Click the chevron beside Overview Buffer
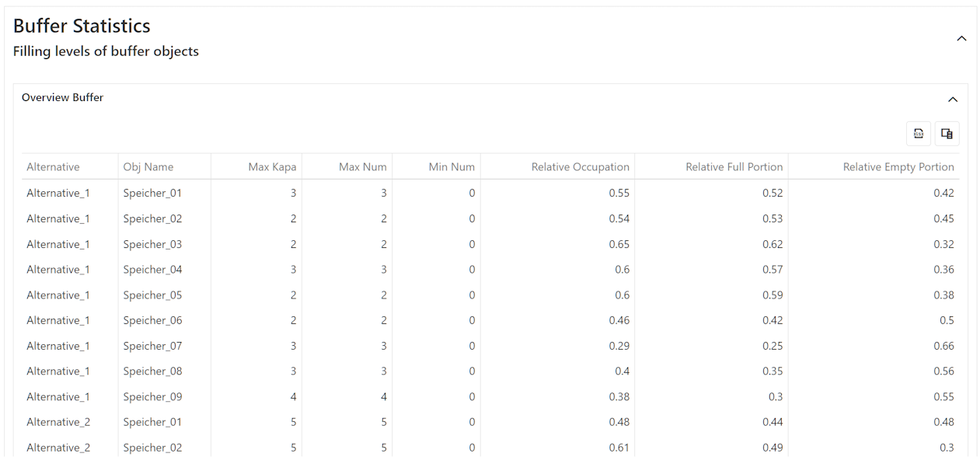This screenshot has height=457, width=980. click(x=953, y=99)
